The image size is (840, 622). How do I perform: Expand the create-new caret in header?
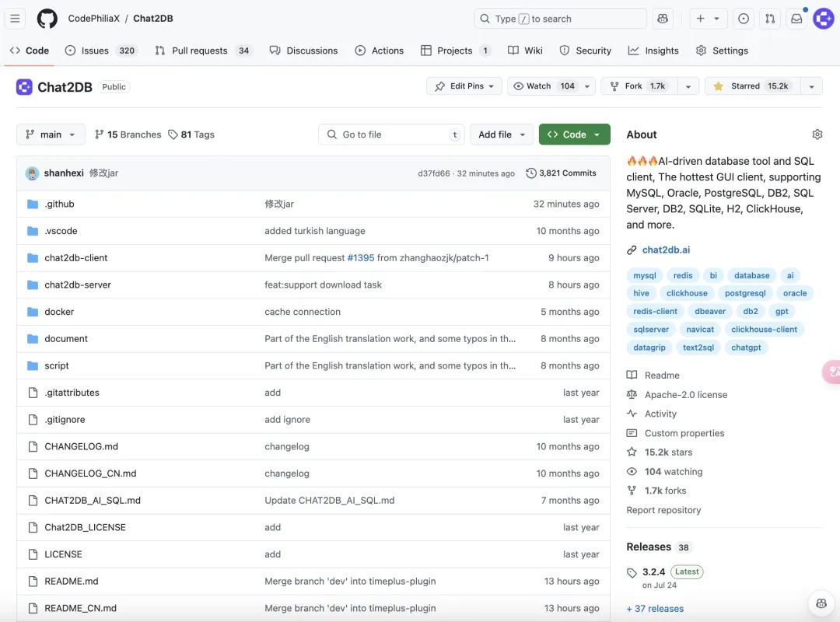716,19
